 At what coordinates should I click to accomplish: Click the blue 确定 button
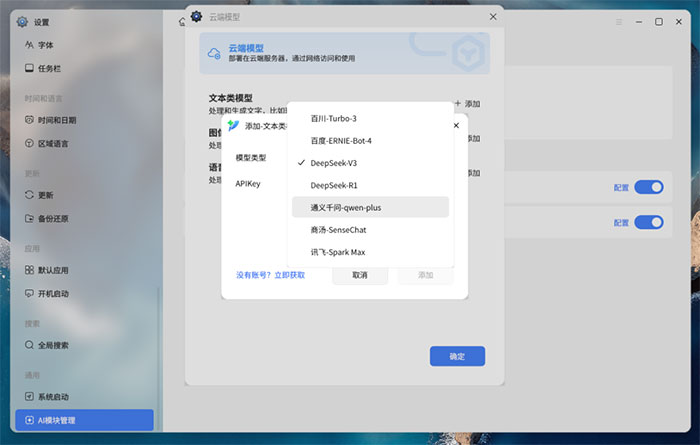pyautogui.click(x=457, y=356)
